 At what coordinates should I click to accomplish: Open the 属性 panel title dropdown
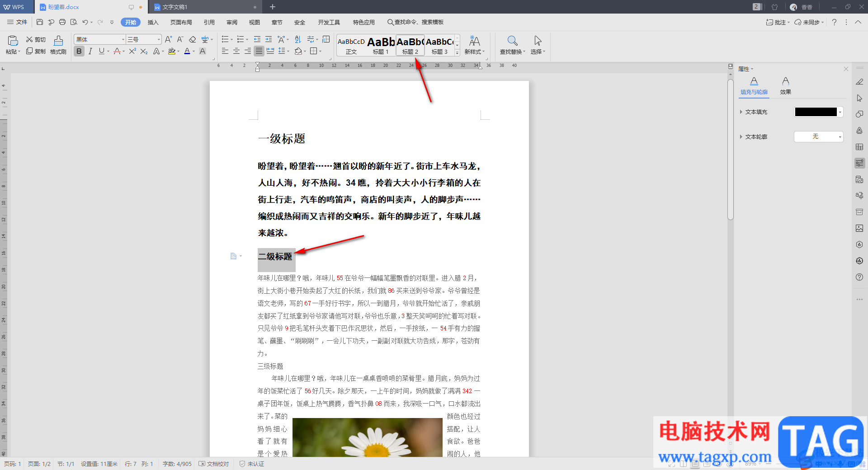point(746,69)
